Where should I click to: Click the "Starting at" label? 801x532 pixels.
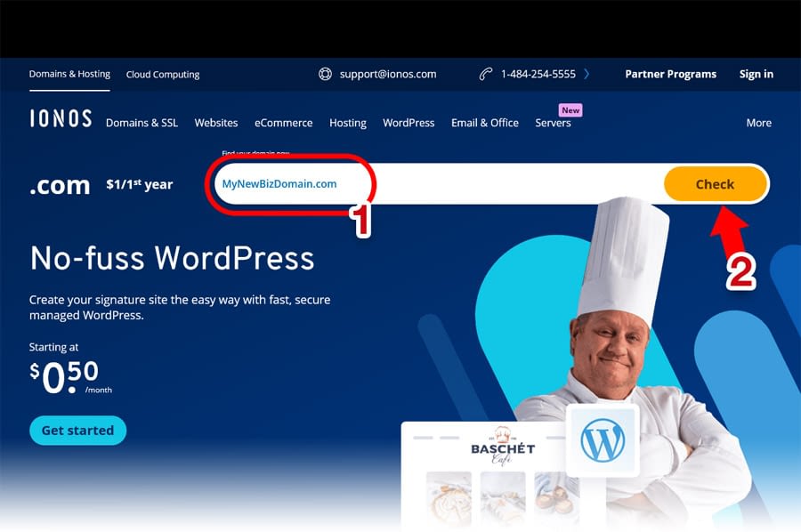click(53, 347)
